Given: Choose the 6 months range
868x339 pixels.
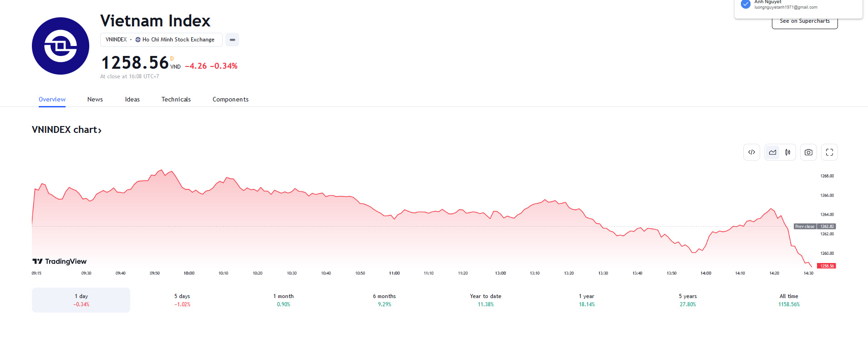Looking at the screenshot, I should tap(384, 300).
